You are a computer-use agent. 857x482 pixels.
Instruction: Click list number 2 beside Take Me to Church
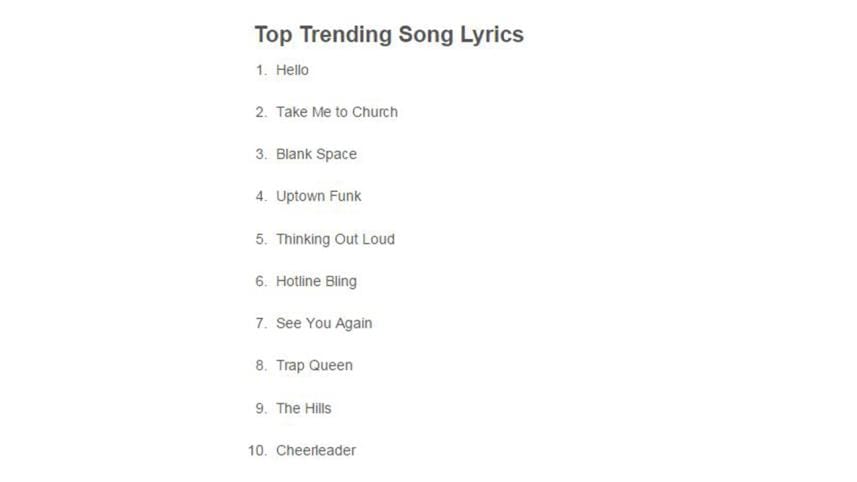coord(261,112)
